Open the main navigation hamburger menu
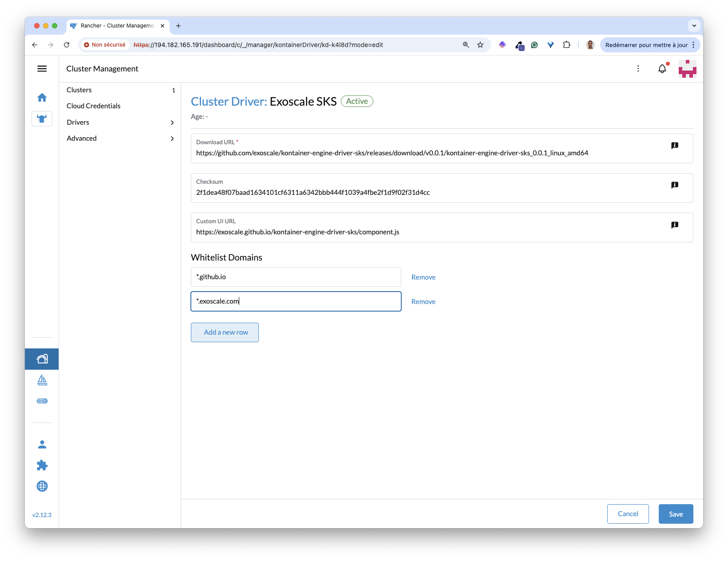Image resolution: width=728 pixels, height=561 pixels. [42, 68]
